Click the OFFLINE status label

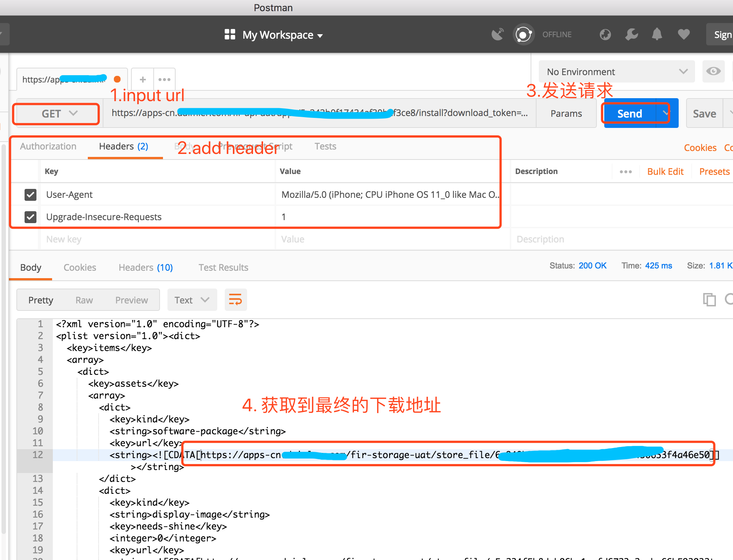[x=557, y=35]
